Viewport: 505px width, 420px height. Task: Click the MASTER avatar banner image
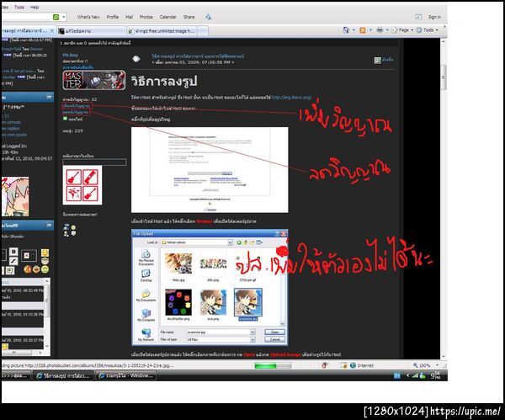(94, 80)
